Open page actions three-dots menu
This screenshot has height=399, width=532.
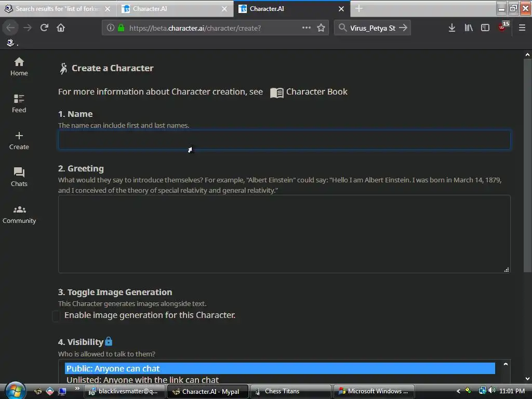306,28
